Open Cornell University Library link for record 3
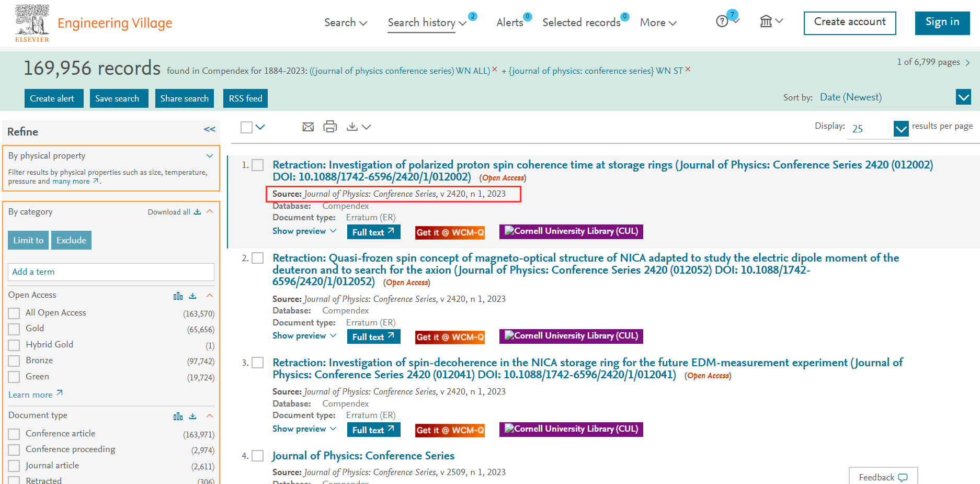980x484 pixels. [571, 429]
